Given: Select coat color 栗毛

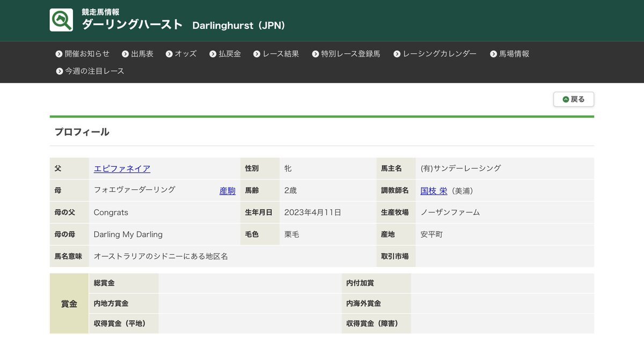Looking at the screenshot, I should pos(292,234).
